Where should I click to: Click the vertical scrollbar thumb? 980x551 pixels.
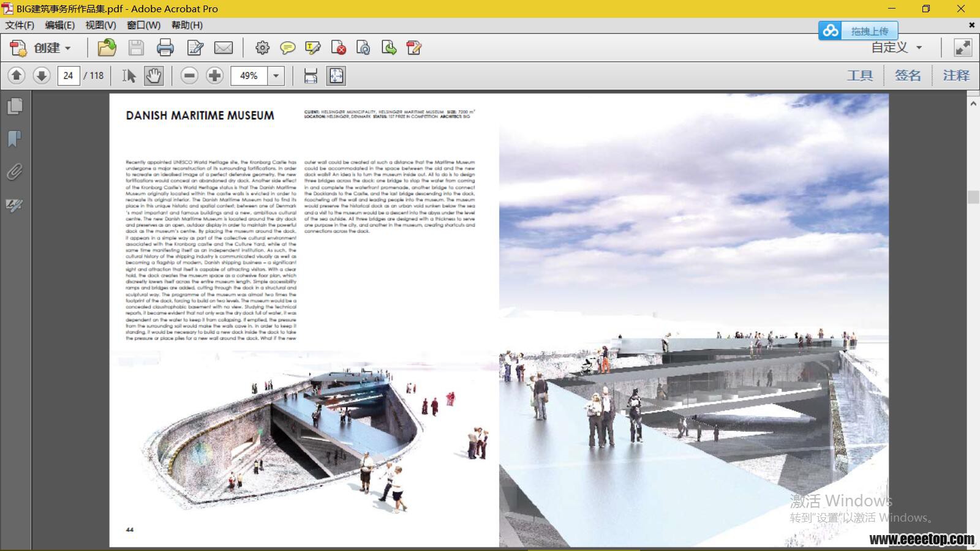tap(973, 197)
